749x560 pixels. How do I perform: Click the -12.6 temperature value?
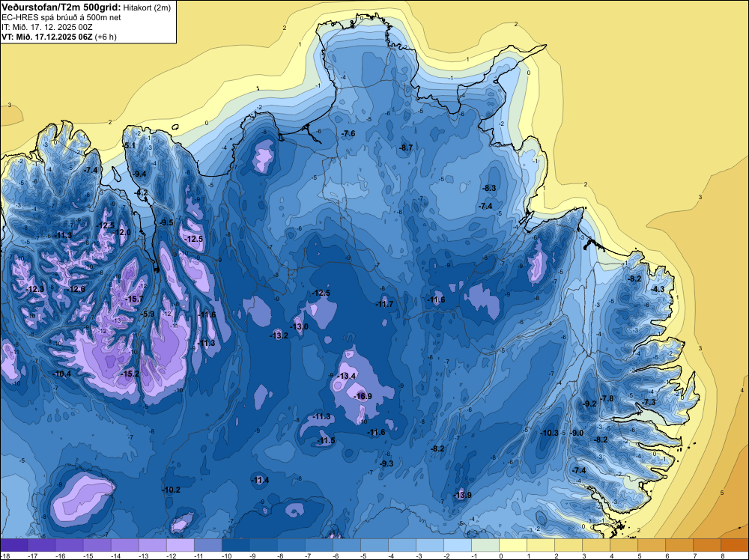coord(76,289)
